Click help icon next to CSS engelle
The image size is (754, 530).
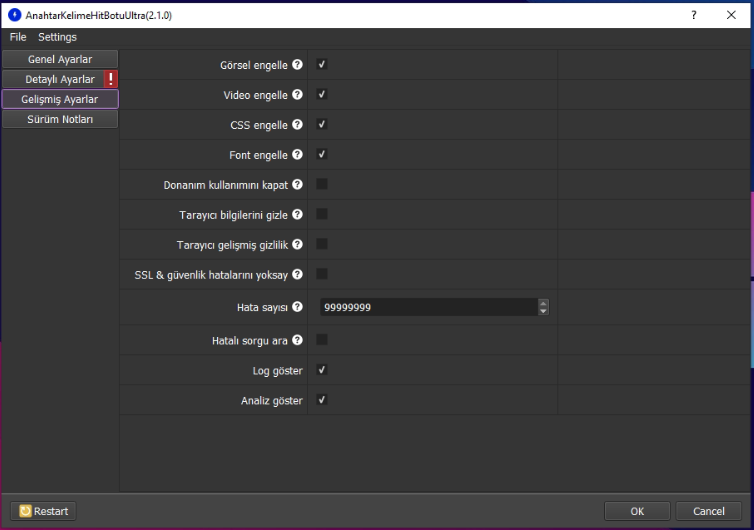click(x=297, y=126)
